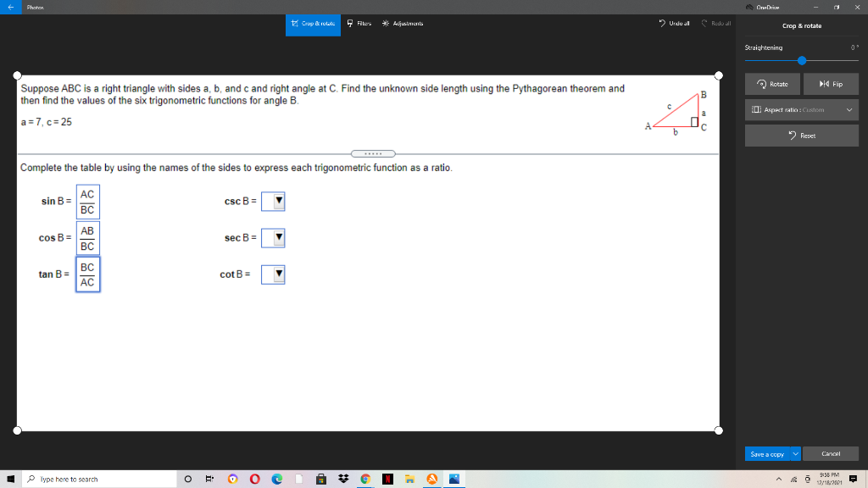868x488 pixels.
Task: Open the Aspect ratio options
Action: click(x=801, y=109)
